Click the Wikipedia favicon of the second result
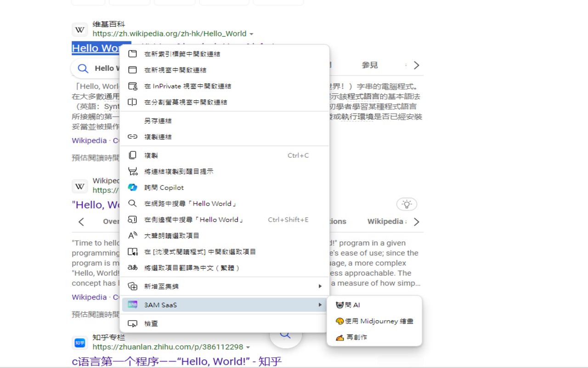588x368 pixels. point(80,186)
